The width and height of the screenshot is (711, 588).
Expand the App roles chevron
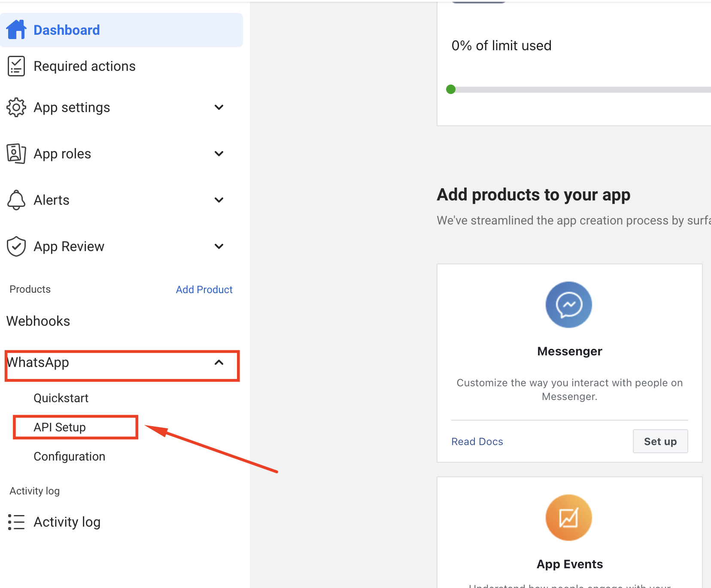point(219,154)
